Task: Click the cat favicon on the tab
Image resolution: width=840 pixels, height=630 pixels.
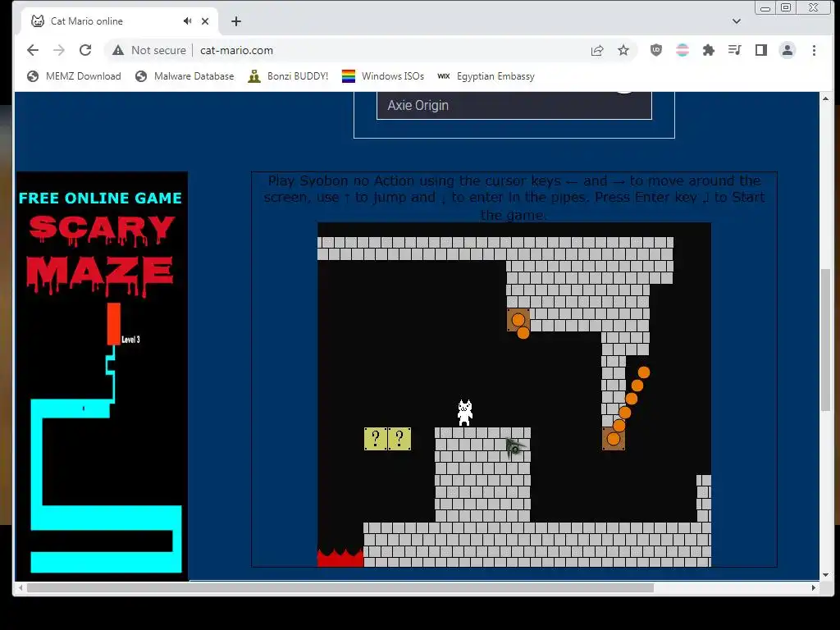Action: click(38, 21)
